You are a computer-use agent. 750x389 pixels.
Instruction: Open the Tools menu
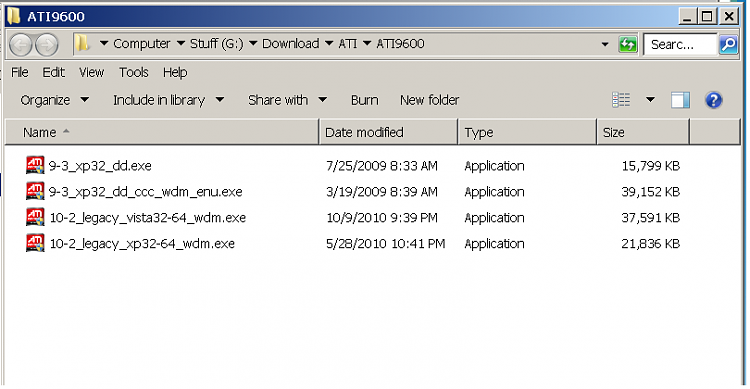133,72
